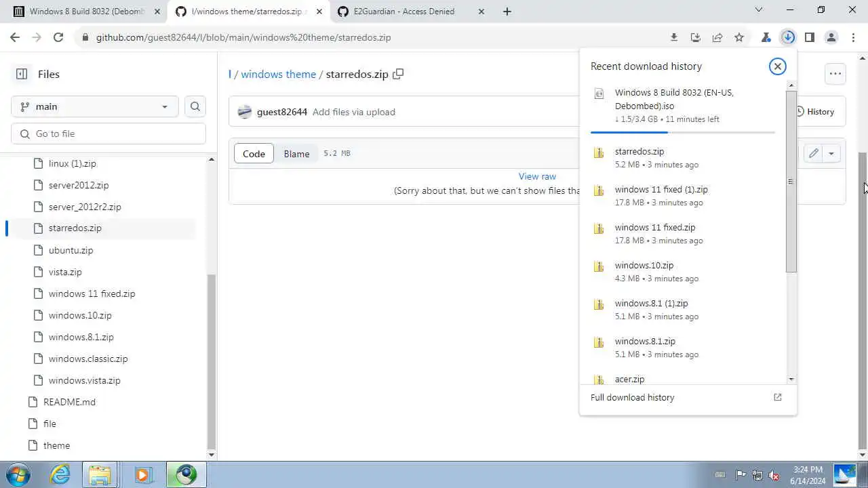The width and height of the screenshot is (868, 488).
Task: Copy path icon next to starredos.zip
Action: (x=398, y=74)
